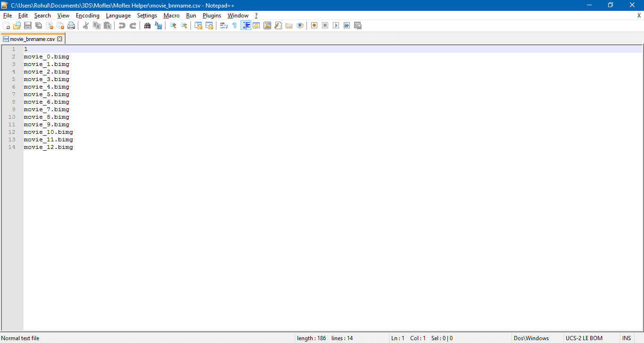
Task: Open the Plugins menu
Action: point(212,16)
